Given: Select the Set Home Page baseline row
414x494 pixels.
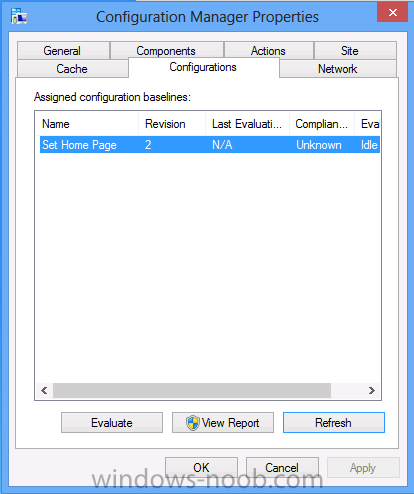Looking at the screenshot, I should tap(210, 145).
